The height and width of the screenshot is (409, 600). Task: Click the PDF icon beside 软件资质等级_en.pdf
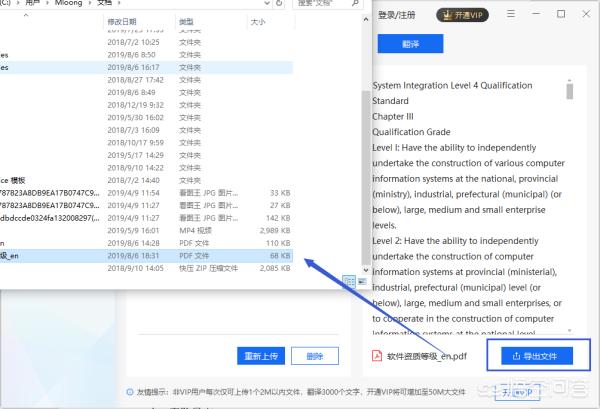click(377, 356)
